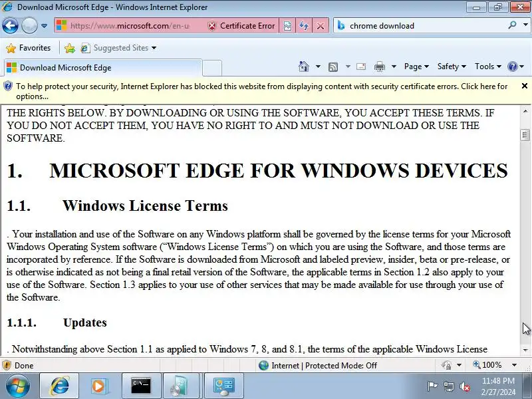Stop loading with the red X icon
This screenshot has height=399, width=532.
[x=320, y=26]
